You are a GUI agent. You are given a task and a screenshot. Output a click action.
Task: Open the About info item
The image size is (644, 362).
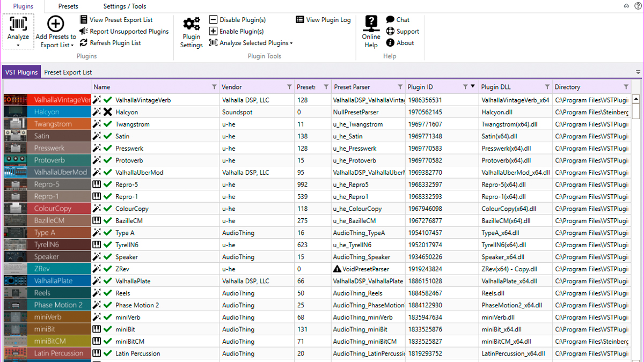coord(400,43)
